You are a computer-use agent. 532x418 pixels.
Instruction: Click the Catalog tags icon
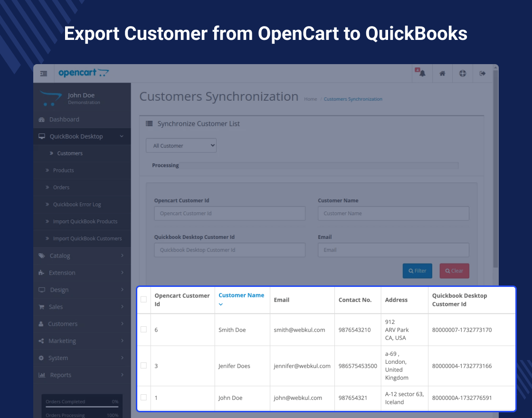point(42,256)
